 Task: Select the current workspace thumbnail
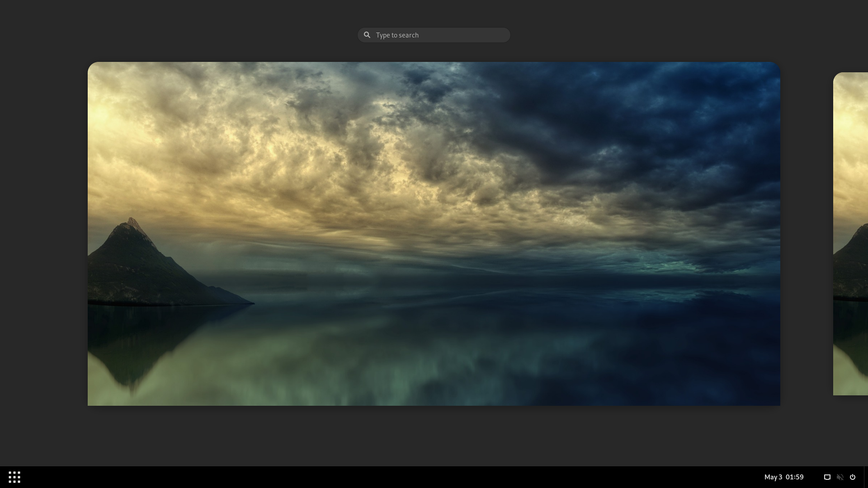coord(434,234)
